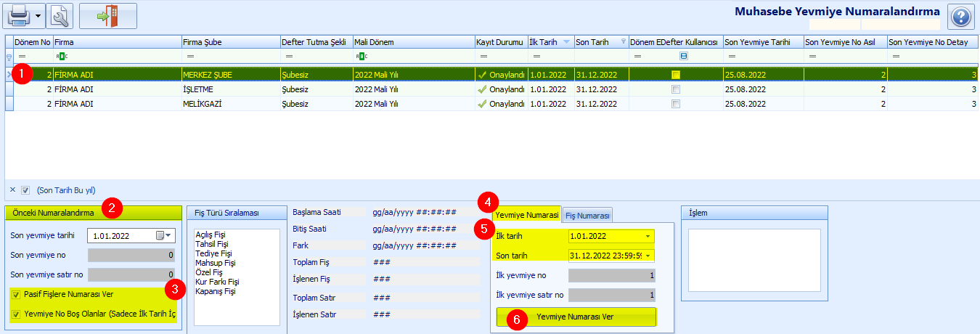The image size is (980, 334).
Task: Click the Yevmiye Numarası Ver button
Action: pos(576,317)
